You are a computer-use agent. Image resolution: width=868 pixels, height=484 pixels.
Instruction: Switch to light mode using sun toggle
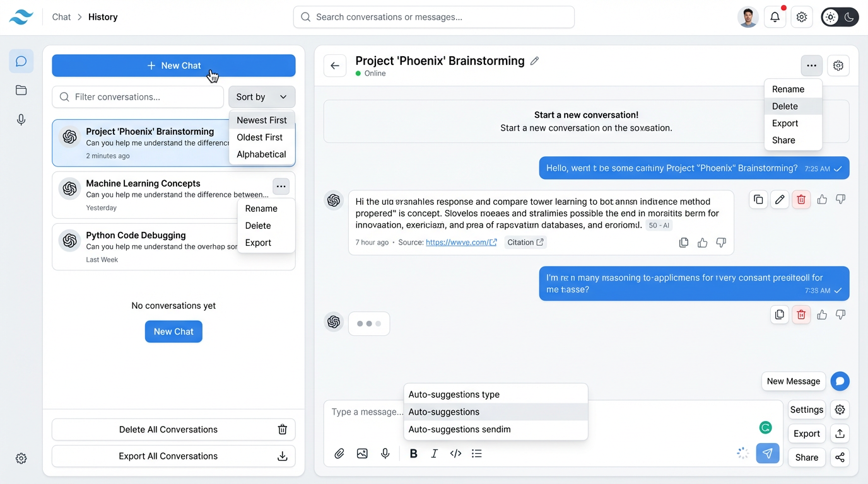(831, 17)
